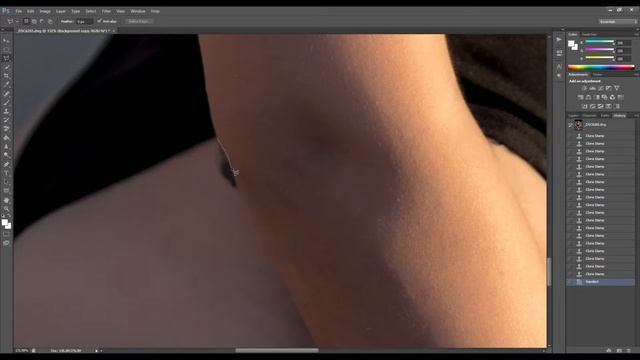Screen dimensions: 640x360
Task: Switch to the Layers tab
Action: [574, 116]
